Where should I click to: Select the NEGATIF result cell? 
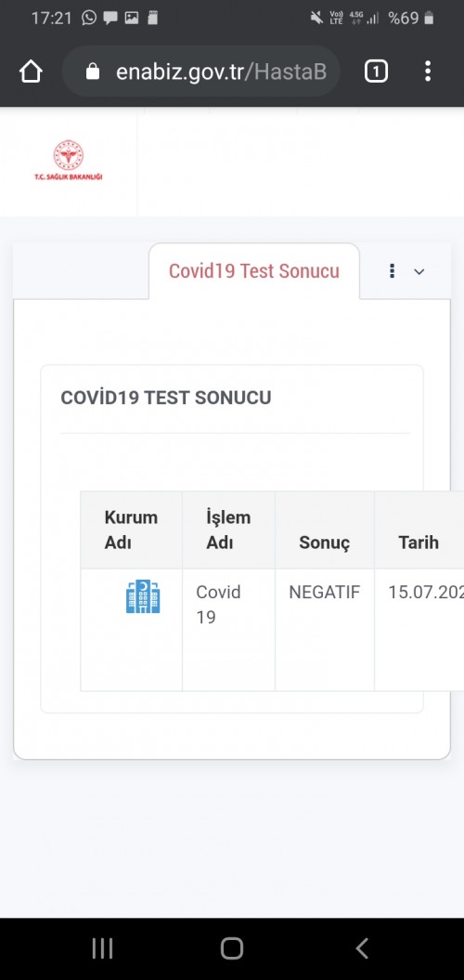[325, 630]
